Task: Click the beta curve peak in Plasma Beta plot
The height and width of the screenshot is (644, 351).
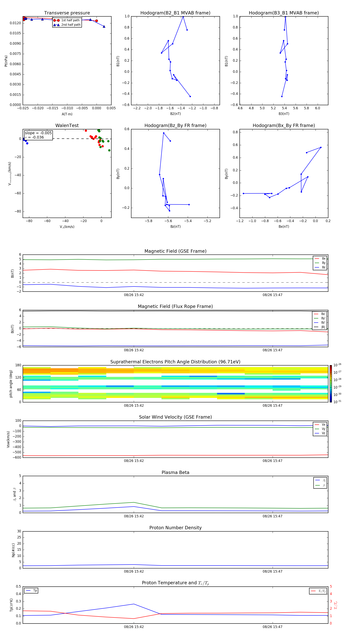Action: point(134,502)
